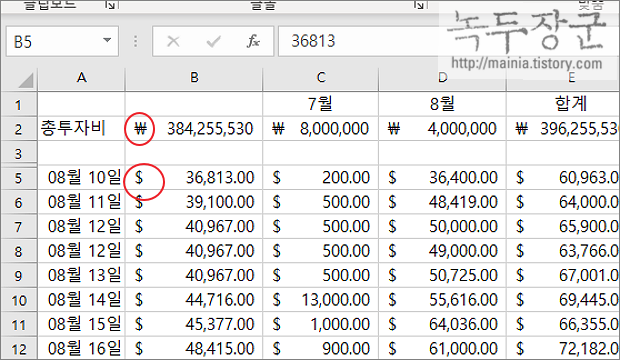Select row 1 header
Screen dimensions: 620x360
tap(19, 104)
